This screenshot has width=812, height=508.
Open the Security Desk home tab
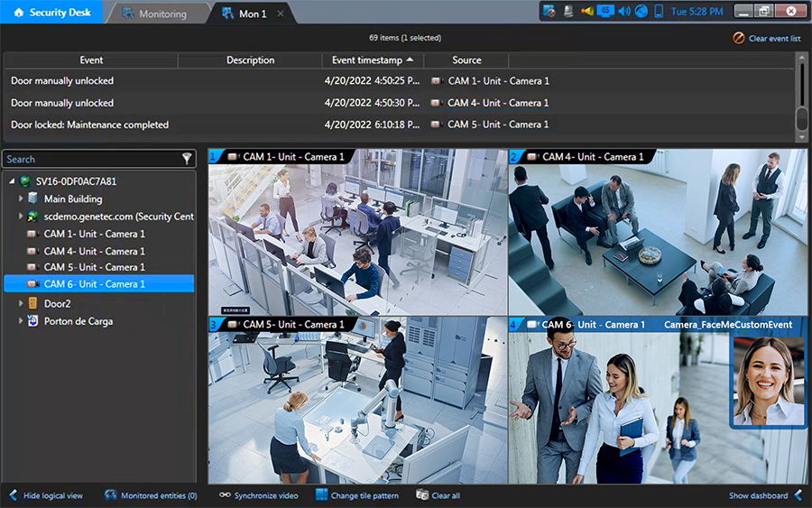click(x=51, y=13)
